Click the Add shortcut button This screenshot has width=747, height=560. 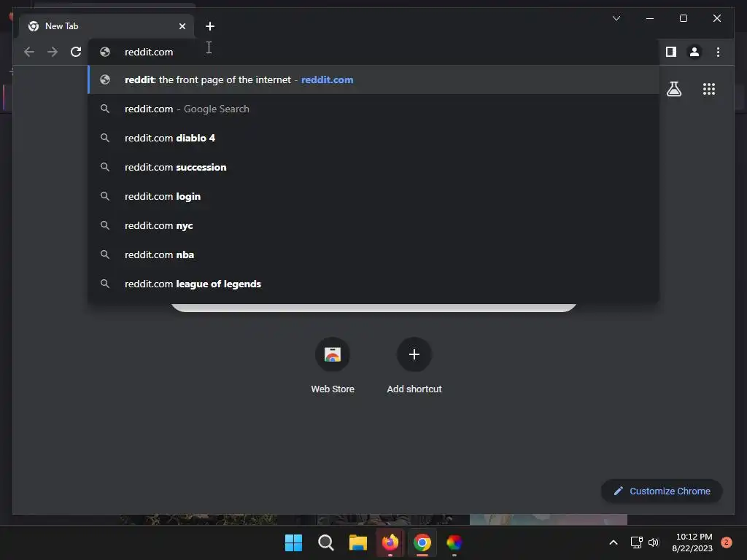click(414, 365)
